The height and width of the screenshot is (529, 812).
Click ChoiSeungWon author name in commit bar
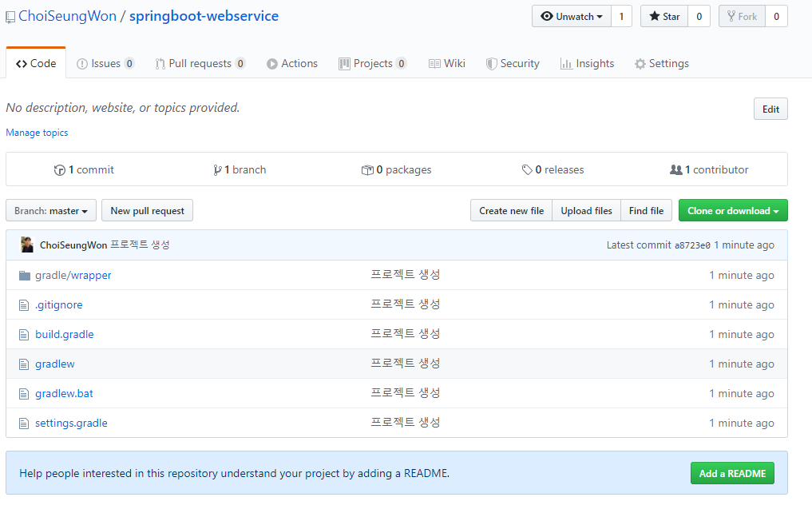click(73, 245)
